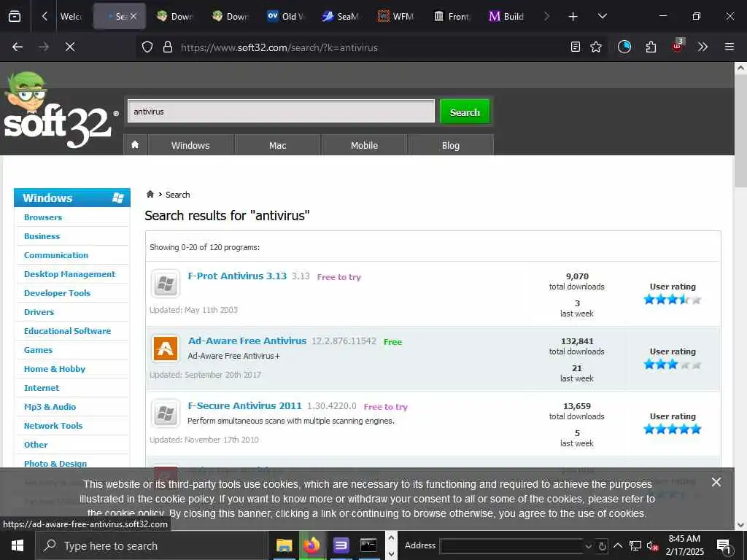Click the F-Prot Antivirus program icon

click(166, 284)
